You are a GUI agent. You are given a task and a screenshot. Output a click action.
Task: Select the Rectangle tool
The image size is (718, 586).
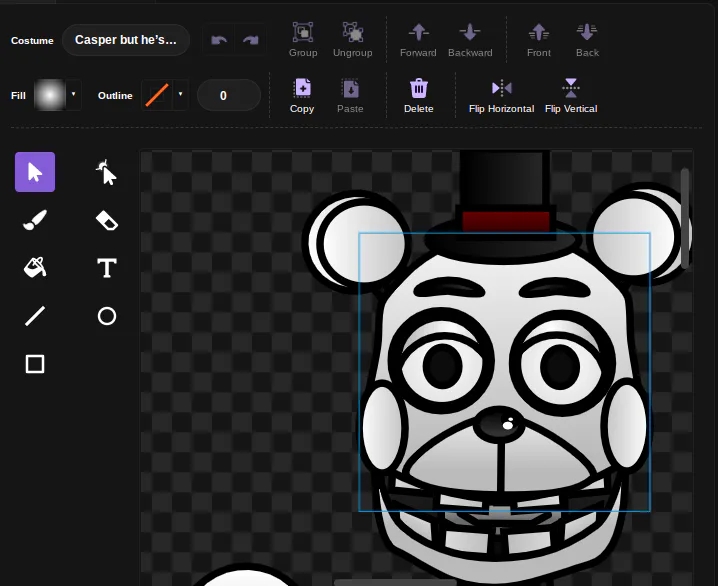pyautogui.click(x=35, y=364)
